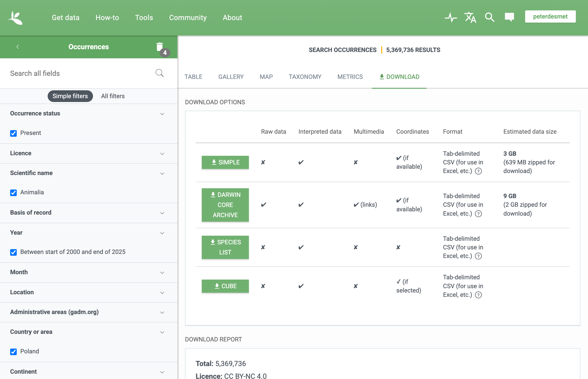Switch to the GALLERY tab
This screenshot has height=379, width=588.
coord(231,77)
